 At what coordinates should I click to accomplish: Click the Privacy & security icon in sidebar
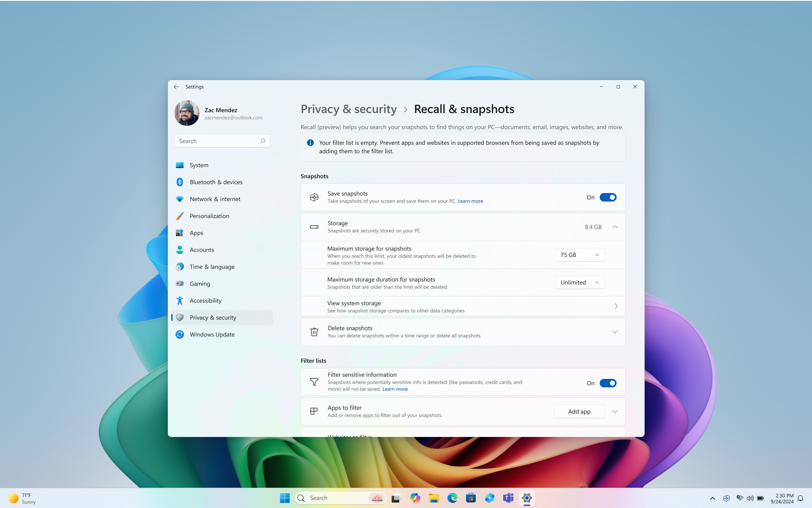pyautogui.click(x=179, y=317)
